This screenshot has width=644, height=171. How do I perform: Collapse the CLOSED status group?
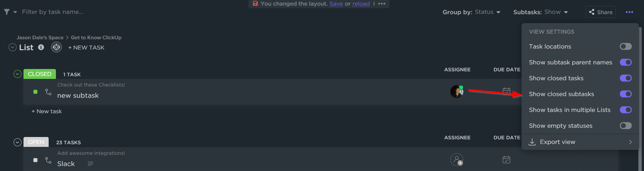pyautogui.click(x=18, y=74)
